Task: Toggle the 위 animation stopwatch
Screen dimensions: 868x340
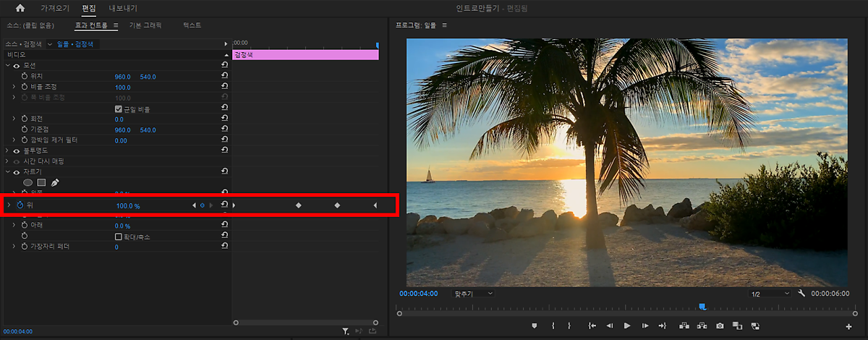Action: click(20, 205)
